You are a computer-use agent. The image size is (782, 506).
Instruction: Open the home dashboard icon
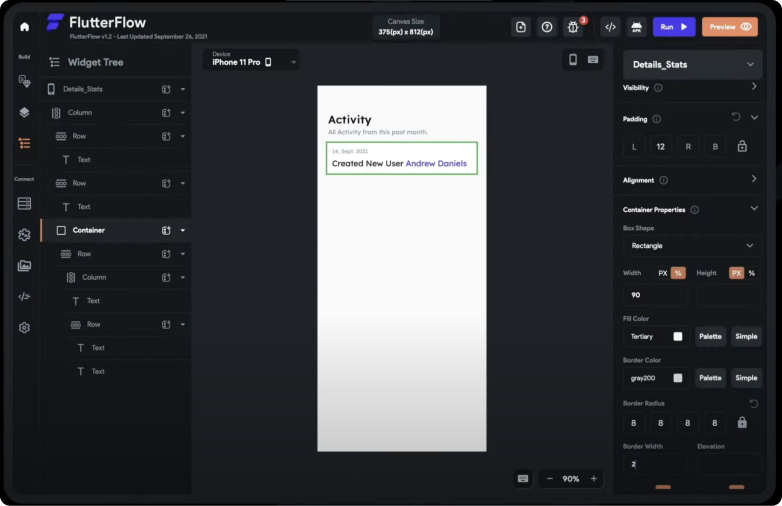coord(24,27)
